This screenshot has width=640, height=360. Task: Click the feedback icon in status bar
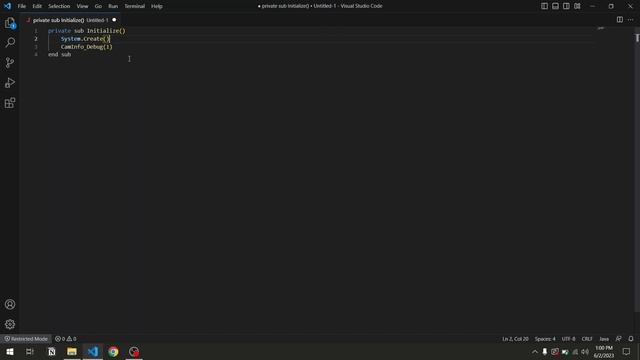pyautogui.click(x=619, y=339)
